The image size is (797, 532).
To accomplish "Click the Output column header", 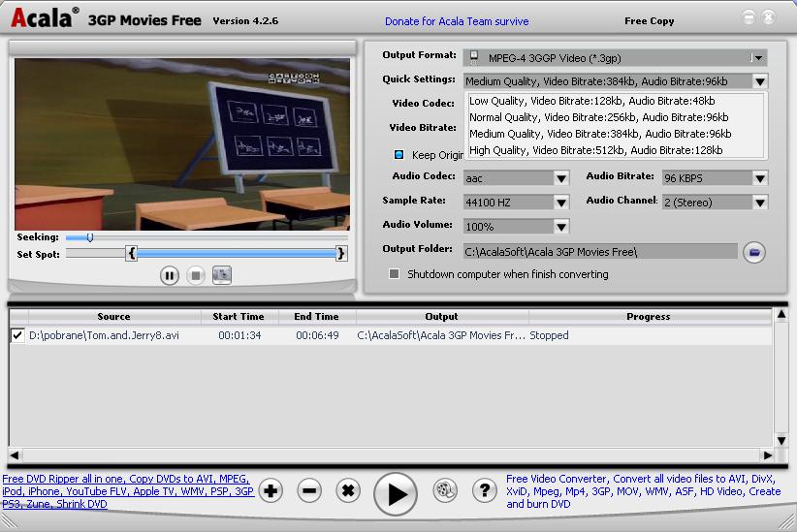I will pos(441,317).
